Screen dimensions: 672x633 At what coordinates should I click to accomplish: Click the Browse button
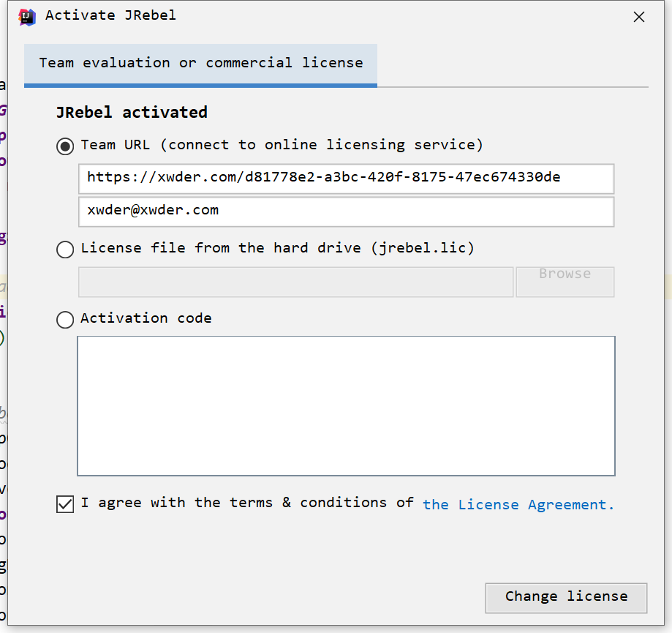(565, 282)
